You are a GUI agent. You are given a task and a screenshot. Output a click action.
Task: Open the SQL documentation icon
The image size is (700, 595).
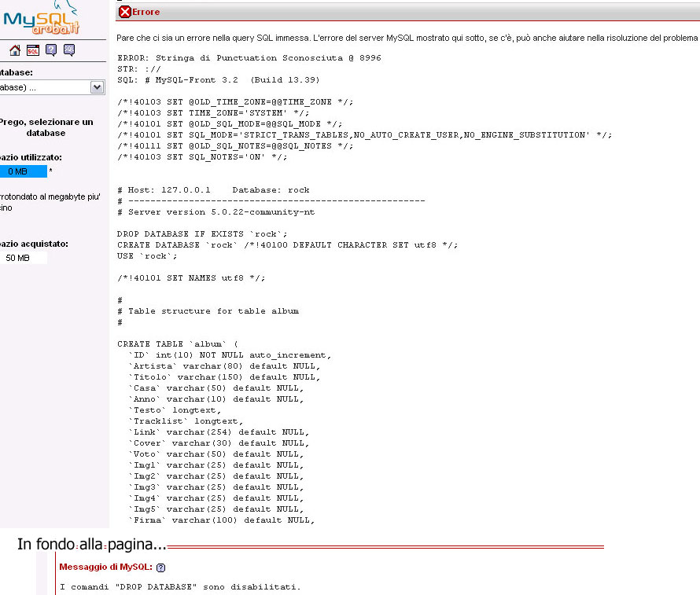tap(69, 50)
